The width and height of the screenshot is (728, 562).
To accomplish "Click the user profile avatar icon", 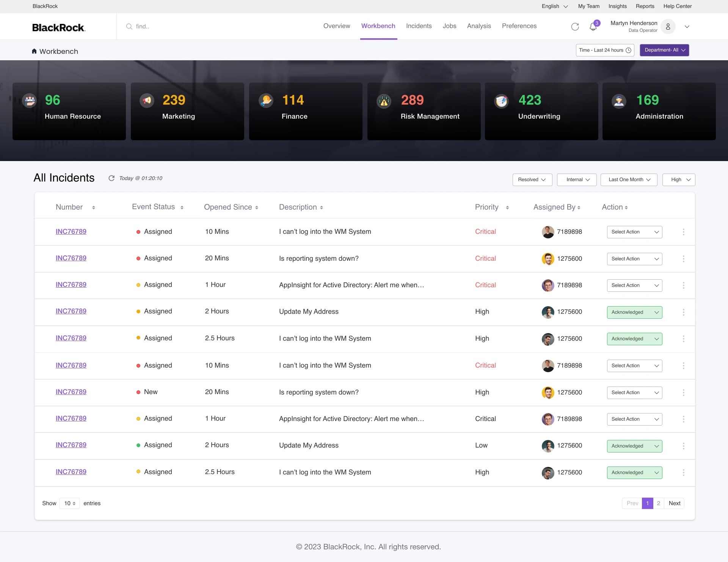I will pos(668,27).
